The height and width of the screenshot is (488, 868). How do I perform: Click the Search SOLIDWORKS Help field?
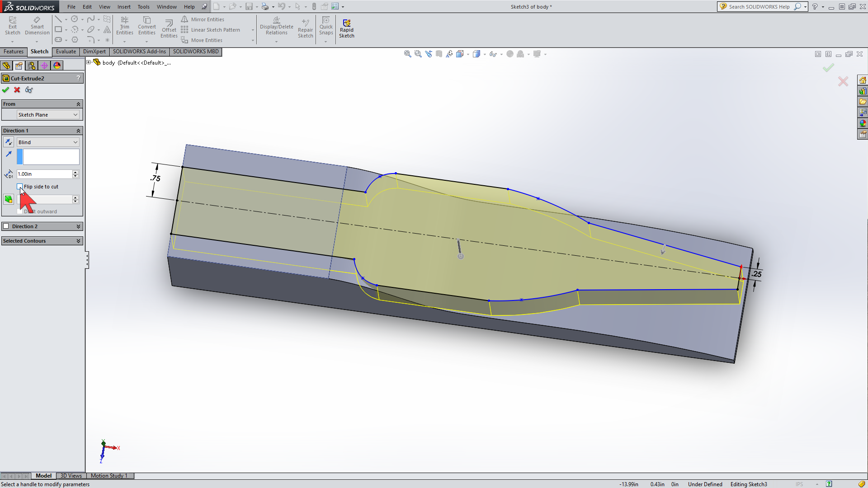coord(759,7)
